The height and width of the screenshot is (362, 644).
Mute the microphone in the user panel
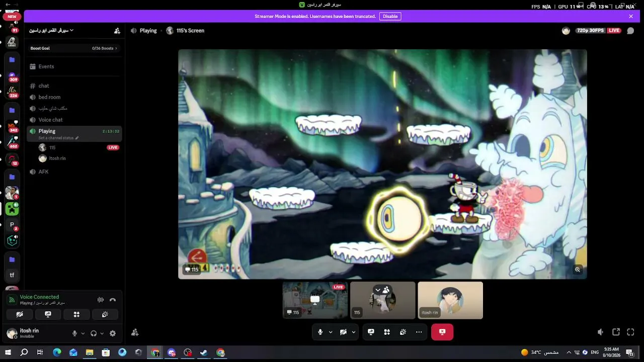click(x=75, y=333)
